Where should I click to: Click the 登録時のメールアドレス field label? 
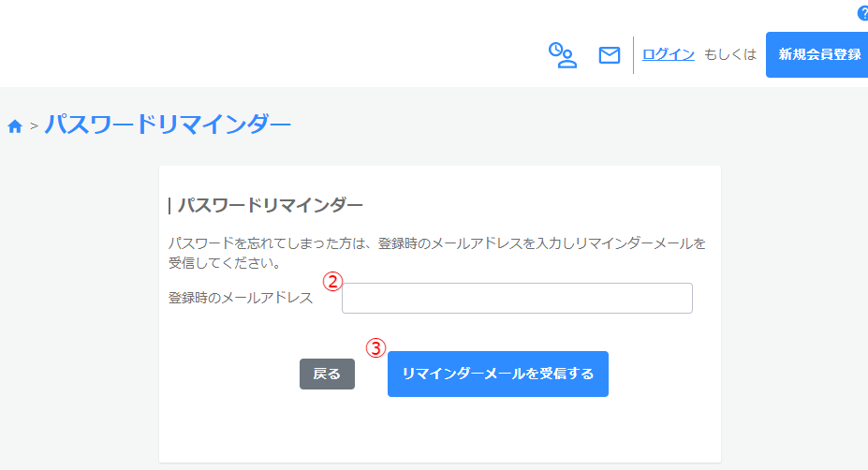click(241, 299)
